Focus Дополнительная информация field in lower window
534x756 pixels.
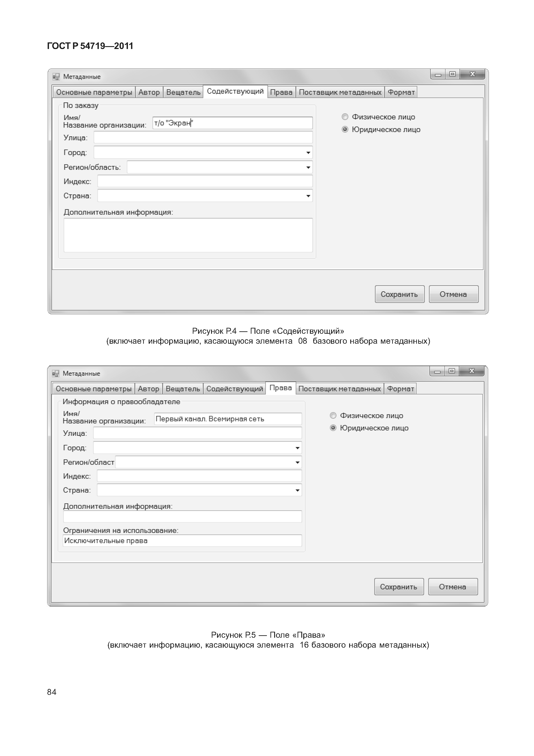click(x=182, y=517)
